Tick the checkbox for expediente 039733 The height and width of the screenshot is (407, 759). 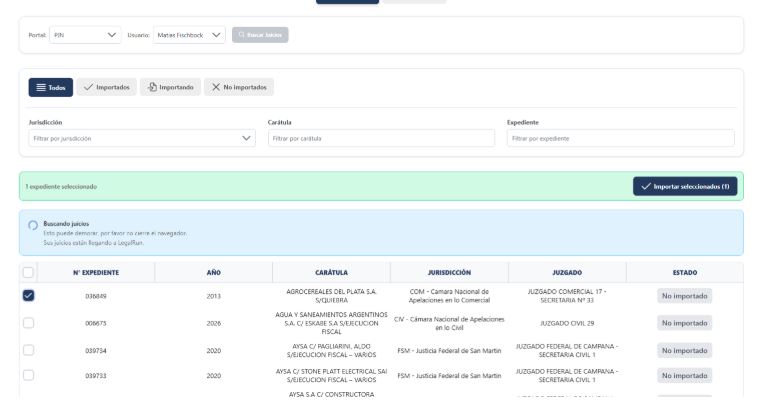[x=28, y=376]
